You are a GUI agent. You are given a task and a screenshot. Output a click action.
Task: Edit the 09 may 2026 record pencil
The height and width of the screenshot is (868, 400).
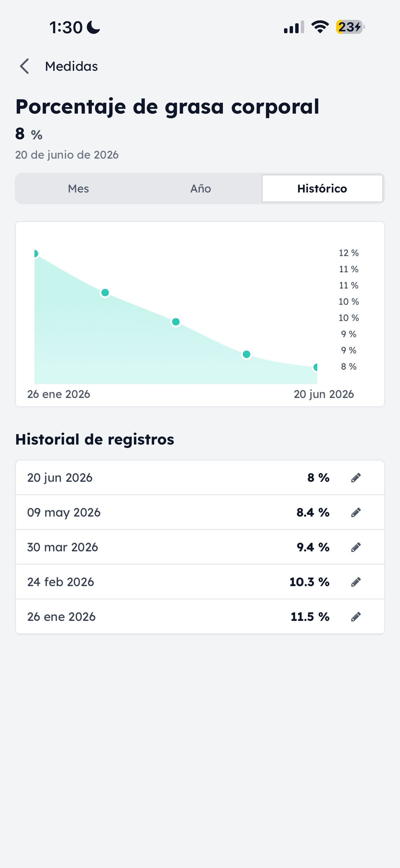click(356, 512)
